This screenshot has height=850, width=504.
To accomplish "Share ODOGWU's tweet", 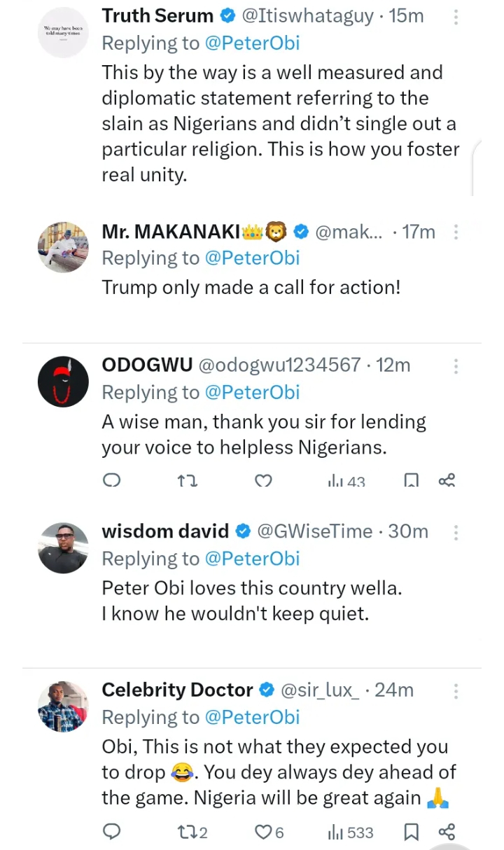I will (x=447, y=480).
